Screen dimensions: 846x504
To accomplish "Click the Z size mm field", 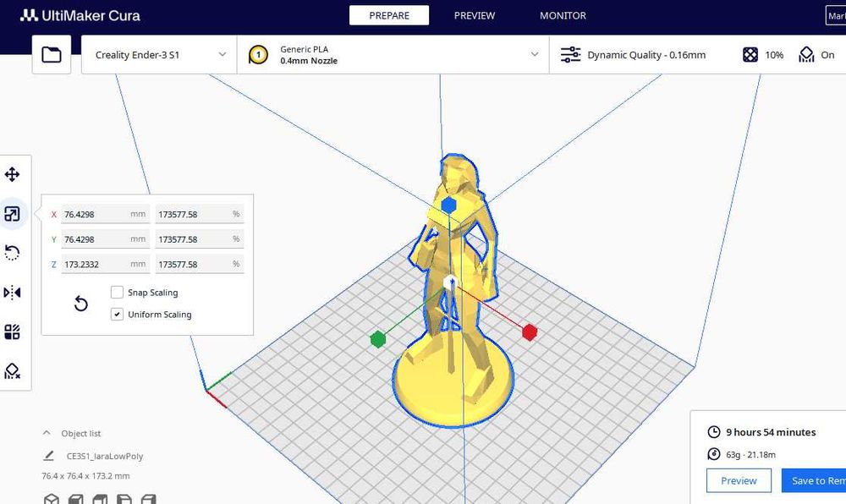I will [x=105, y=264].
